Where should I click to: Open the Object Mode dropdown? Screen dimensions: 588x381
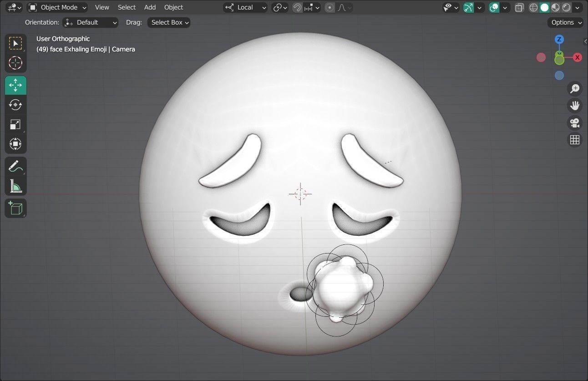(57, 7)
